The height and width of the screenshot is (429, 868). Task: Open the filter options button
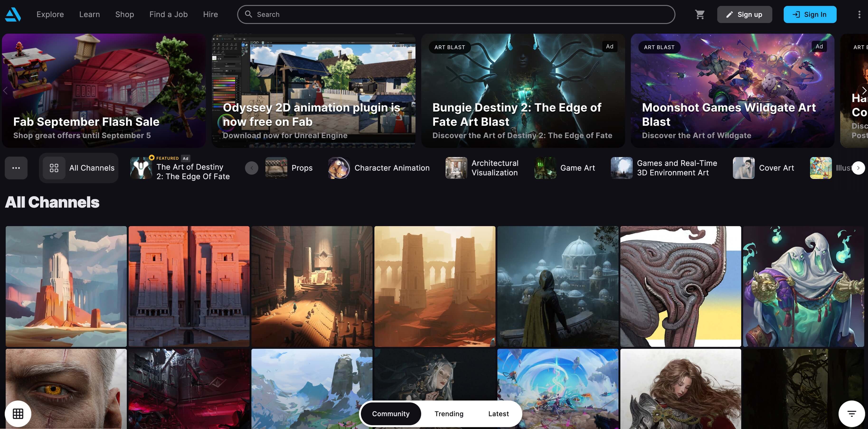pyautogui.click(x=851, y=414)
